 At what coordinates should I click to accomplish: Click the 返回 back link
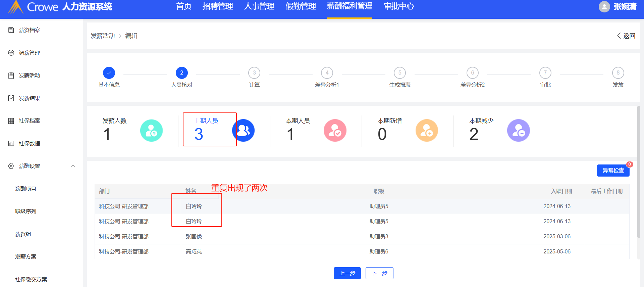626,36
